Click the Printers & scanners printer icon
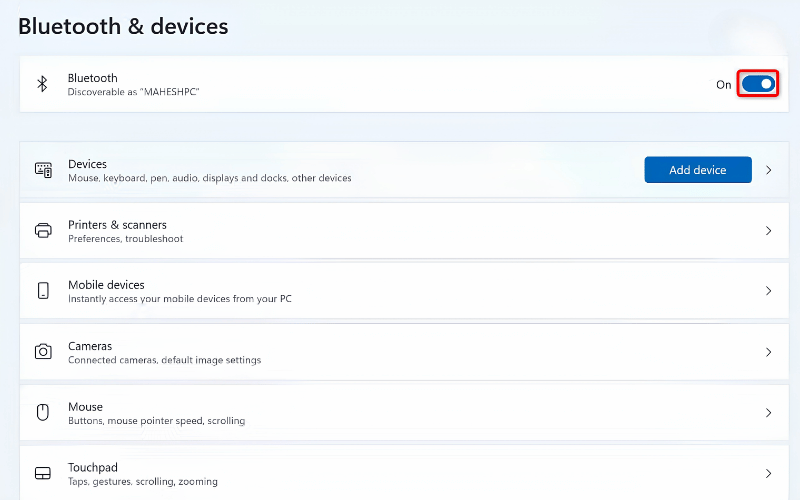This screenshot has width=800, height=500. click(43, 231)
